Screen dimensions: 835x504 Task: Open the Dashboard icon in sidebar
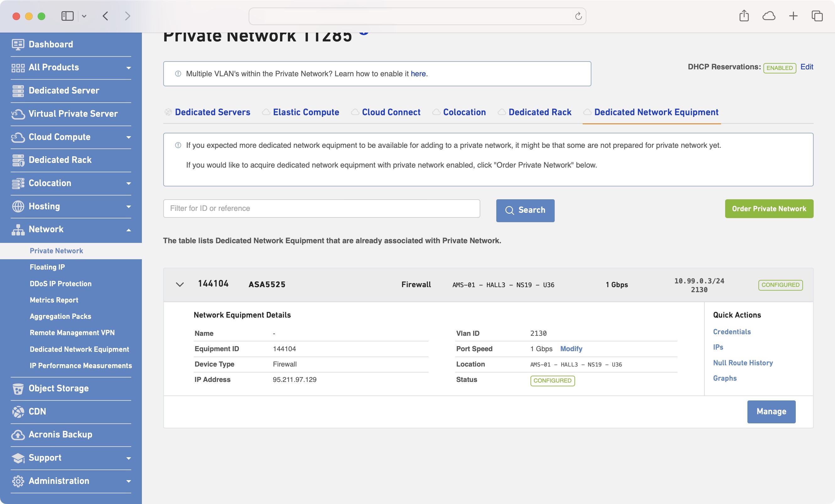(x=18, y=44)
